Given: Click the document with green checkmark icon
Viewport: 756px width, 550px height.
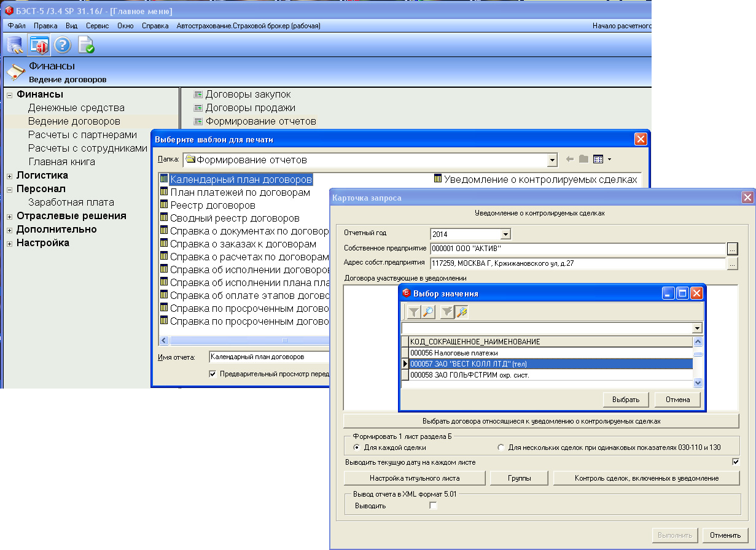Looking at the screenshot, I should pos(86,45).
